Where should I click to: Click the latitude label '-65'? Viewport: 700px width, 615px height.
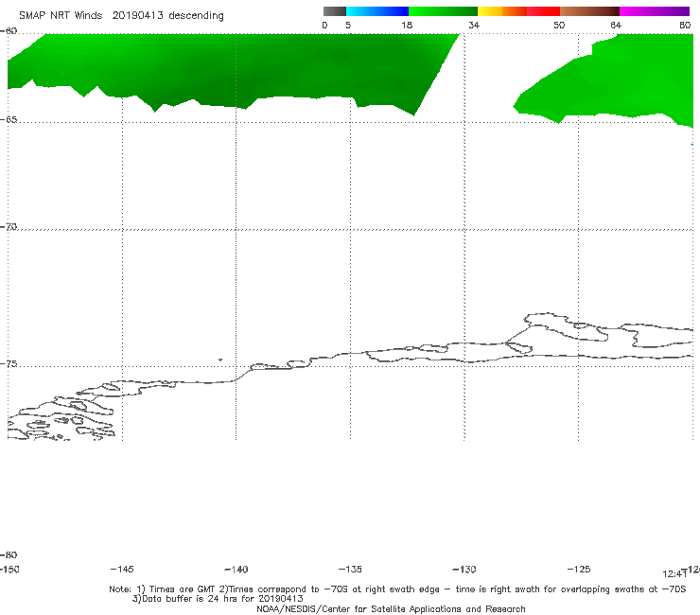(9, 120)
